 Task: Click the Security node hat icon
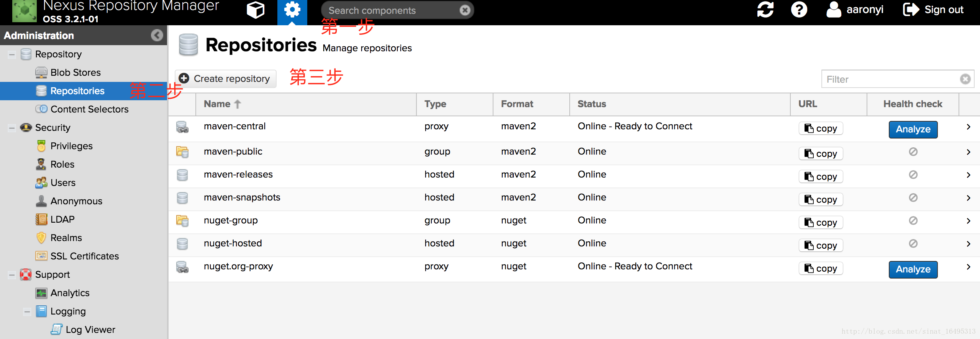click(x=26, y=127)
